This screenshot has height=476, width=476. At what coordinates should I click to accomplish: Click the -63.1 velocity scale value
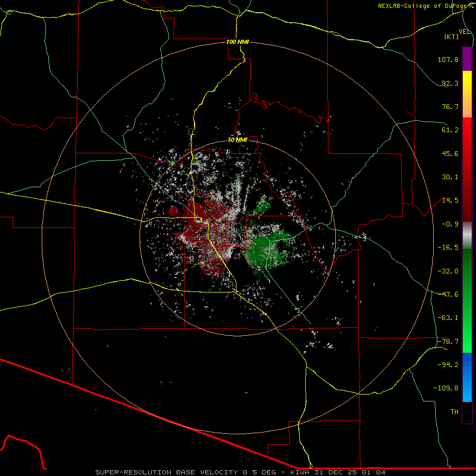(x=448, y=318)
